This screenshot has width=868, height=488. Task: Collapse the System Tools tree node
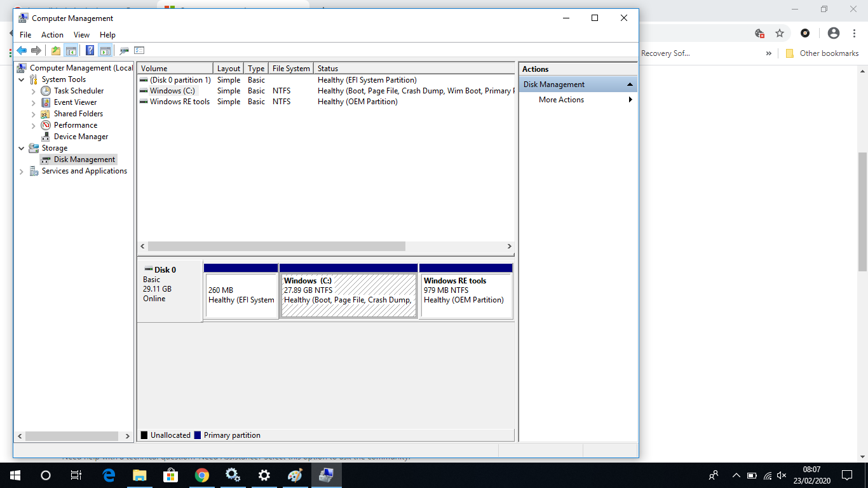click(22, 79)
